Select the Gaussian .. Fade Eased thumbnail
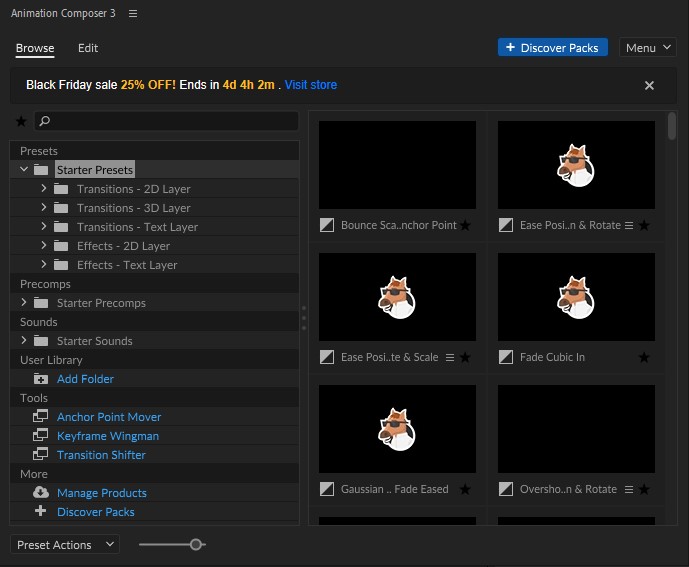Viewport: 689px width, 567px height. pyautogui.click(x=397, y=429)
